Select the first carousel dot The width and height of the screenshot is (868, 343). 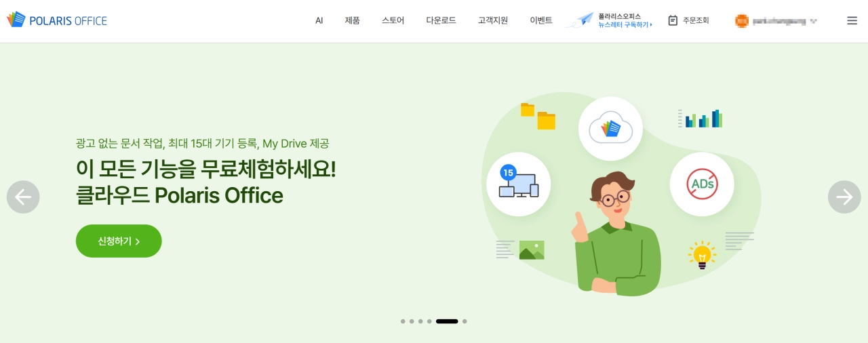click(403, 321)
